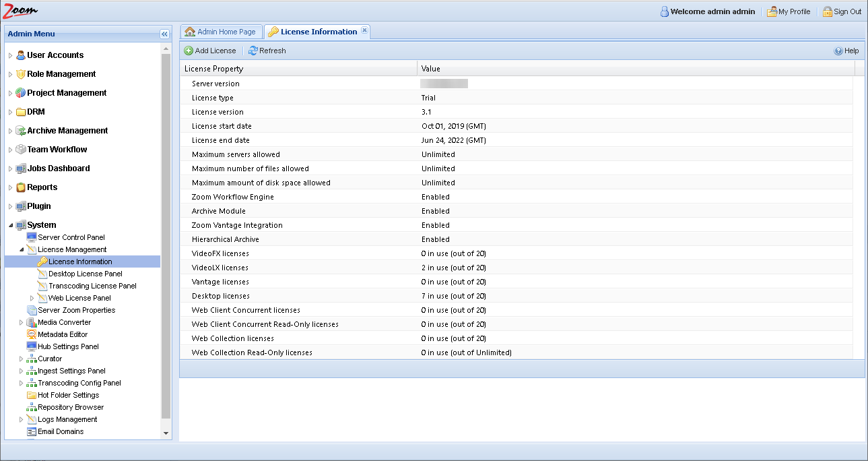The image size is (868, 461).
Task: Click the System computer icon
Action: (21, 225)
